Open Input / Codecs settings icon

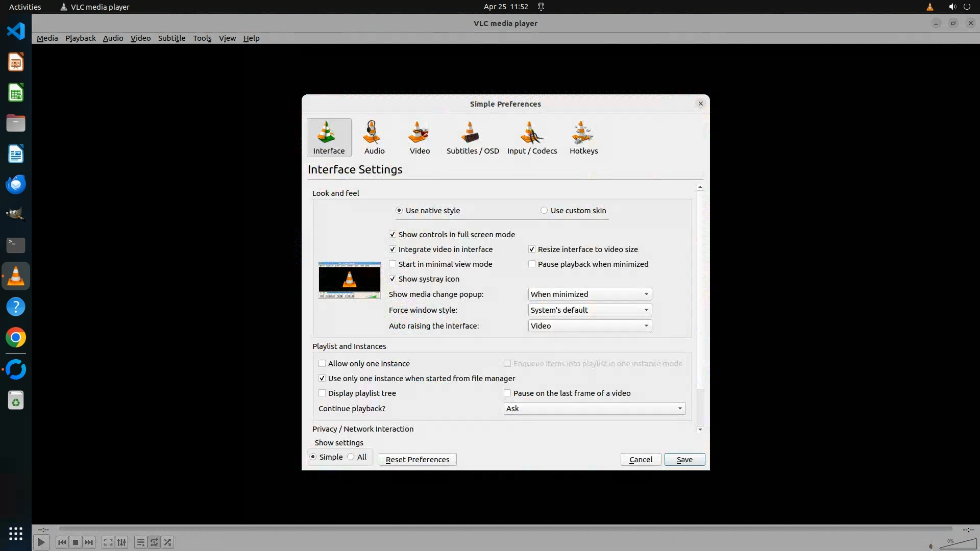(532, 137)
